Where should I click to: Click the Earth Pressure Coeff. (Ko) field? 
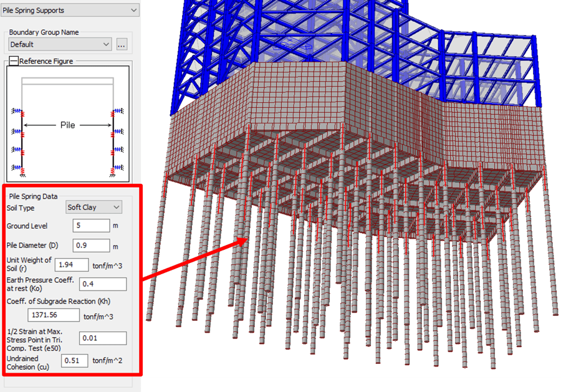tap(102, 284)
